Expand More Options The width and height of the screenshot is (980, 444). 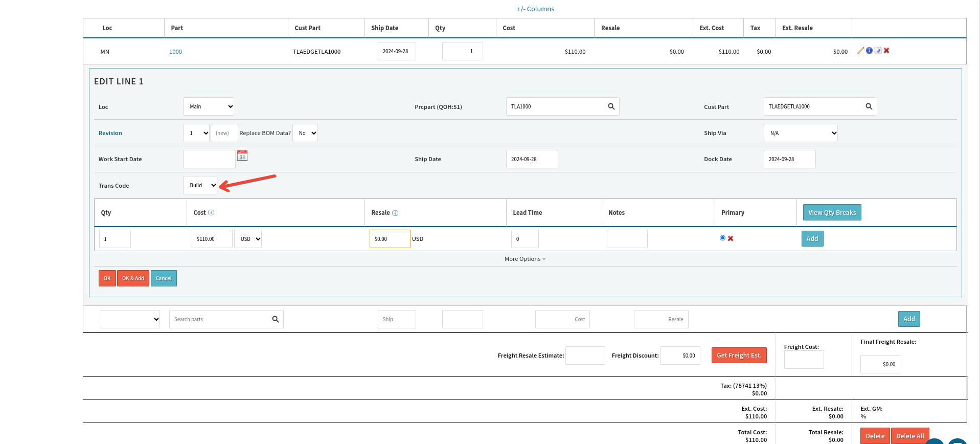click(525, 259)
